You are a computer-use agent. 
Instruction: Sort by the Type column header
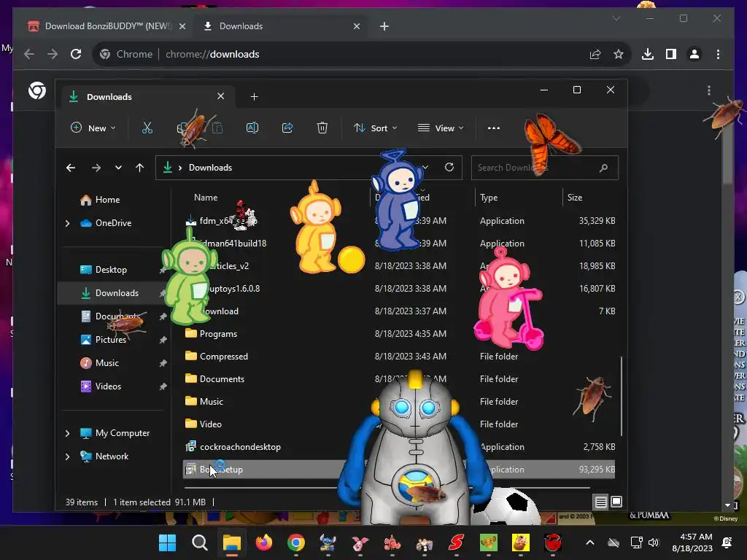[x=489, y=197]
